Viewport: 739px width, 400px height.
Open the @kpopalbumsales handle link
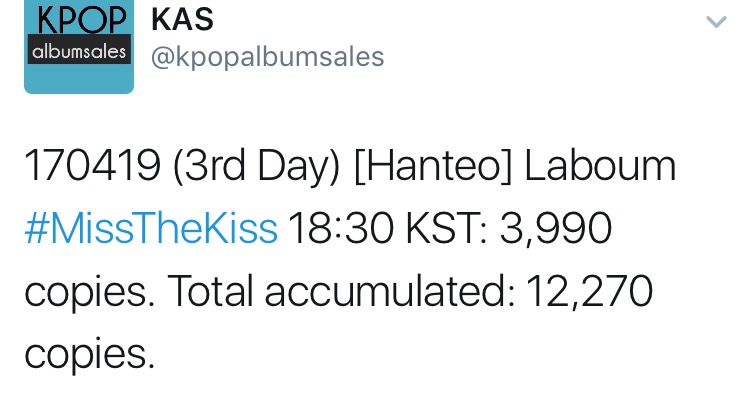pyautogui.click(x=268, y=57)
